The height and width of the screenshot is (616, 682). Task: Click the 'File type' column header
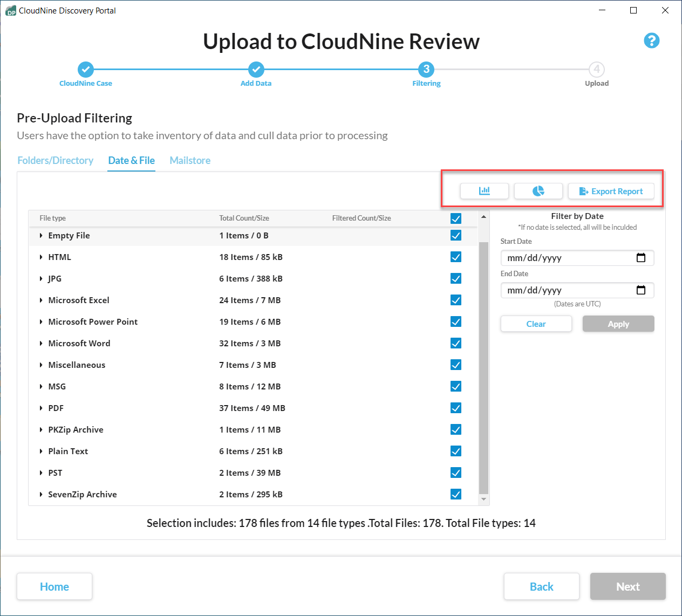[x=52, y=218]
